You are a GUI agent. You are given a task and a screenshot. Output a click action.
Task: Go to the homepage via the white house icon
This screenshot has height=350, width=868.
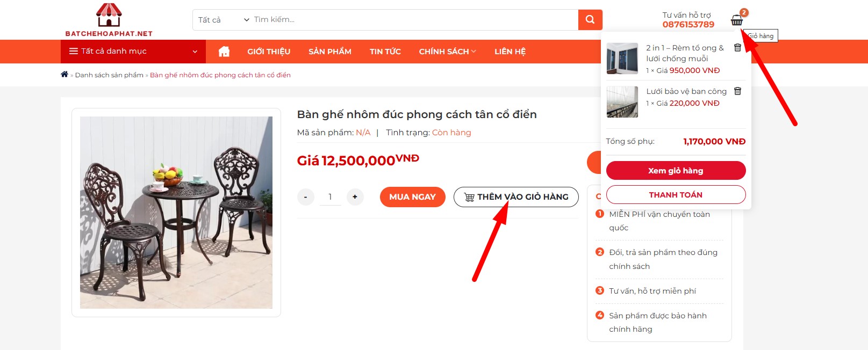(224, 52)
